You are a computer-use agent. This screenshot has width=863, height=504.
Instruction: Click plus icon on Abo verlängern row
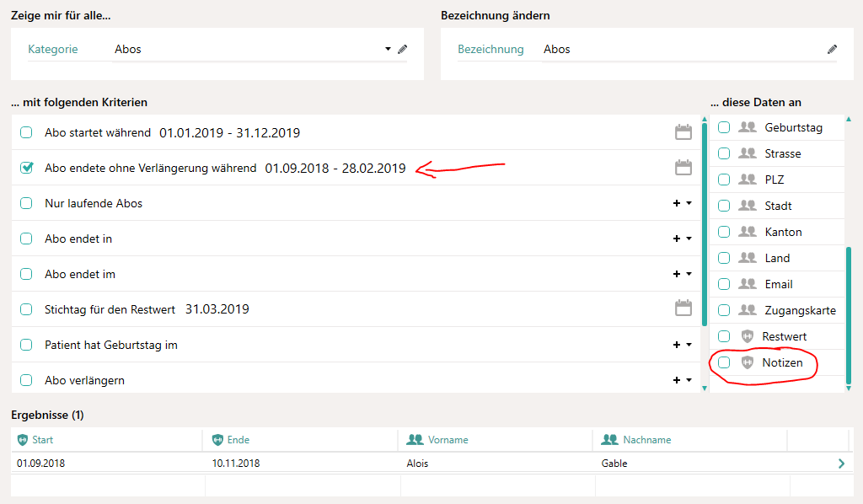coord(677,380)
